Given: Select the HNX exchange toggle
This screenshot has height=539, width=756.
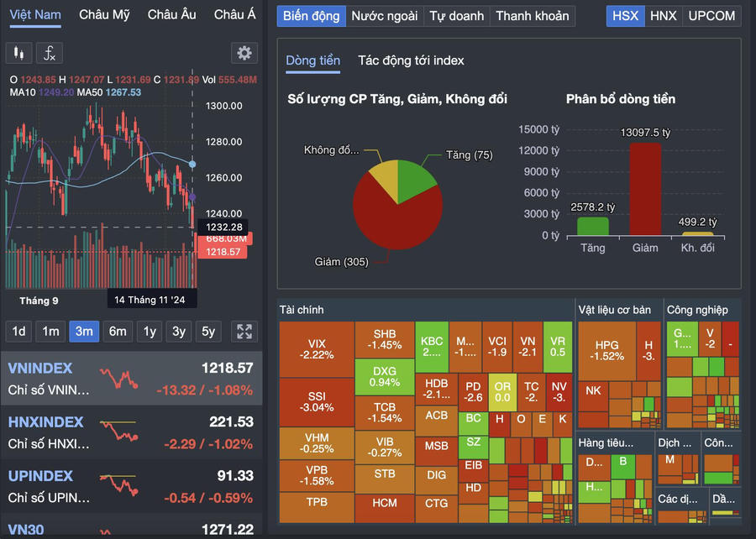Looking at the screenshot, I should (x=664, y=16).
